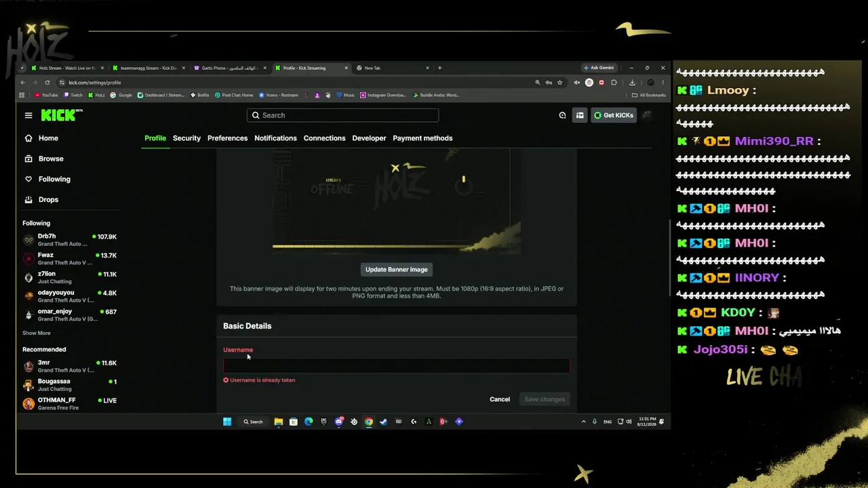This screenshot has height=488, width=868.
Task: Open Steam from the taskbar
Action: pyautogui.click(x=383, y=422)
